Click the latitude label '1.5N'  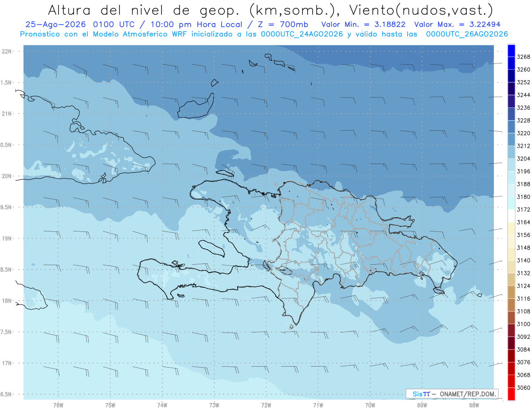[x=7, y=83]
